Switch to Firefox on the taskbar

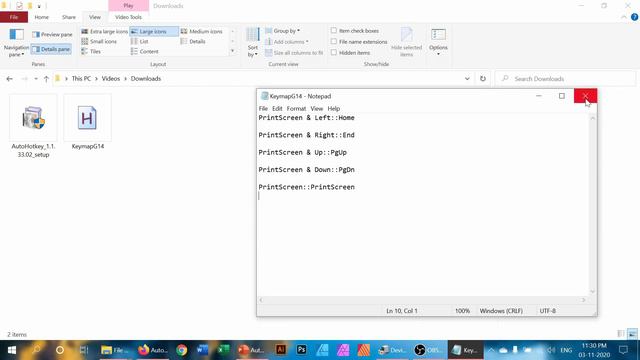(153, 350)
